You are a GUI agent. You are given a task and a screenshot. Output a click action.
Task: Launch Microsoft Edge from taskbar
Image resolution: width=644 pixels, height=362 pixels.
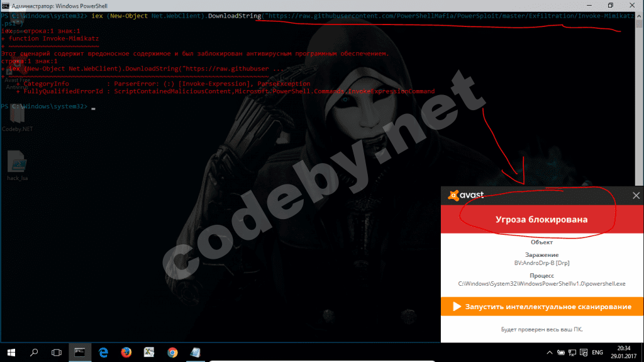click(103, 353)
